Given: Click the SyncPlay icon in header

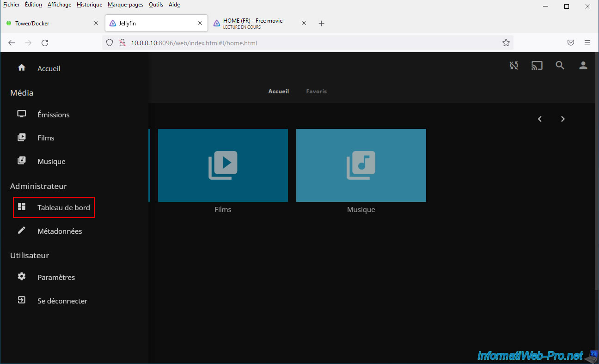Looking at the screenshot, I should pyautogui.click(x=513, y=66).
